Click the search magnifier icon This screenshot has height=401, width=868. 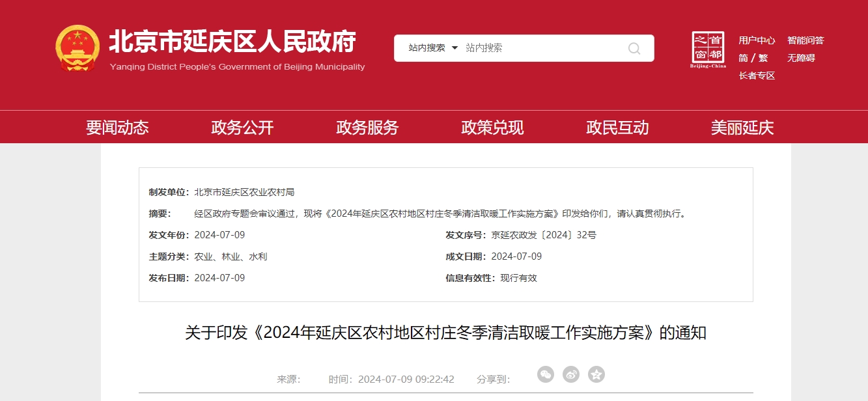click(634, 48)
